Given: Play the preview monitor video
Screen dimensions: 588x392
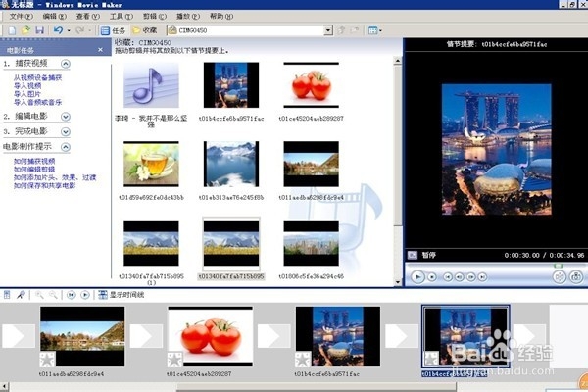Looking at the screenshot, I should [417, 277].
